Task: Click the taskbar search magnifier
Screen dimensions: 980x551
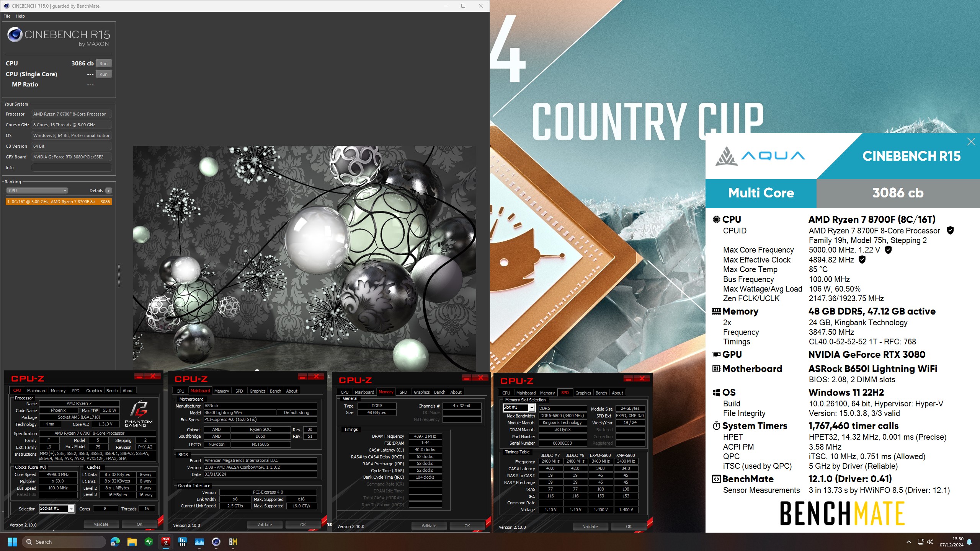Action: (29, 542)
